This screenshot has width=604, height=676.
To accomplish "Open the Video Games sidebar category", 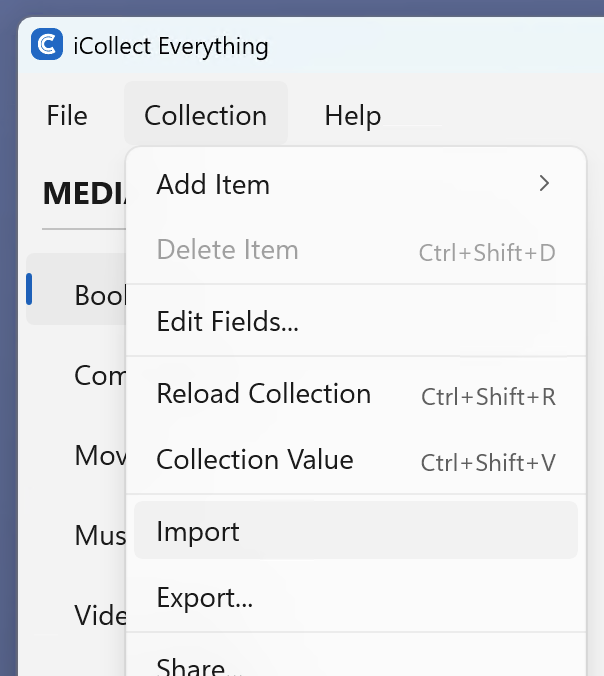I will [x=99, y=614].
